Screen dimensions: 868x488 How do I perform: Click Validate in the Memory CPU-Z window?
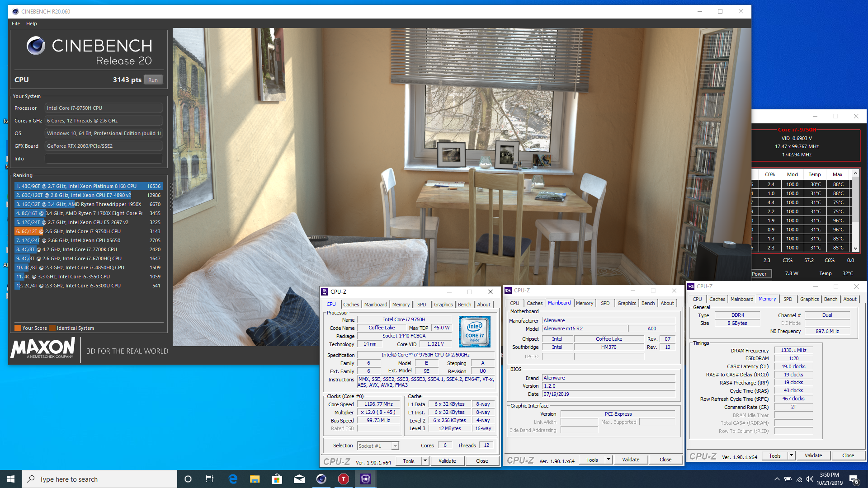point(813,455)
